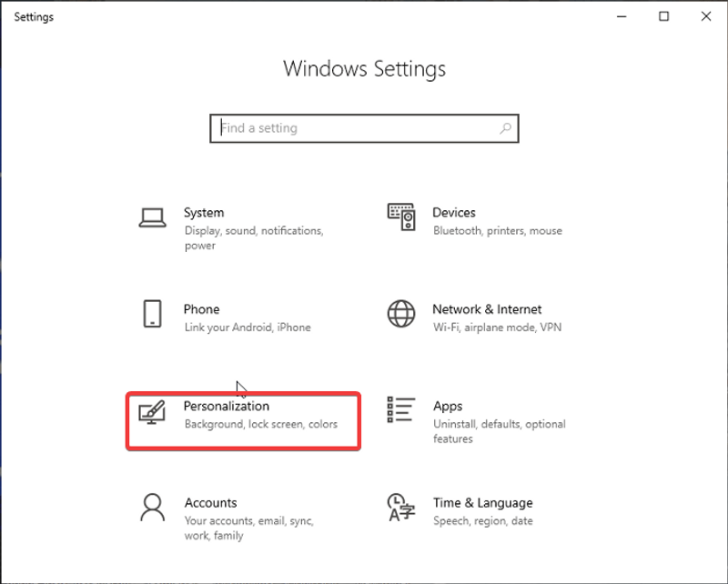
Task: Minimize the Settings window
Action: (x=622, y=16)
